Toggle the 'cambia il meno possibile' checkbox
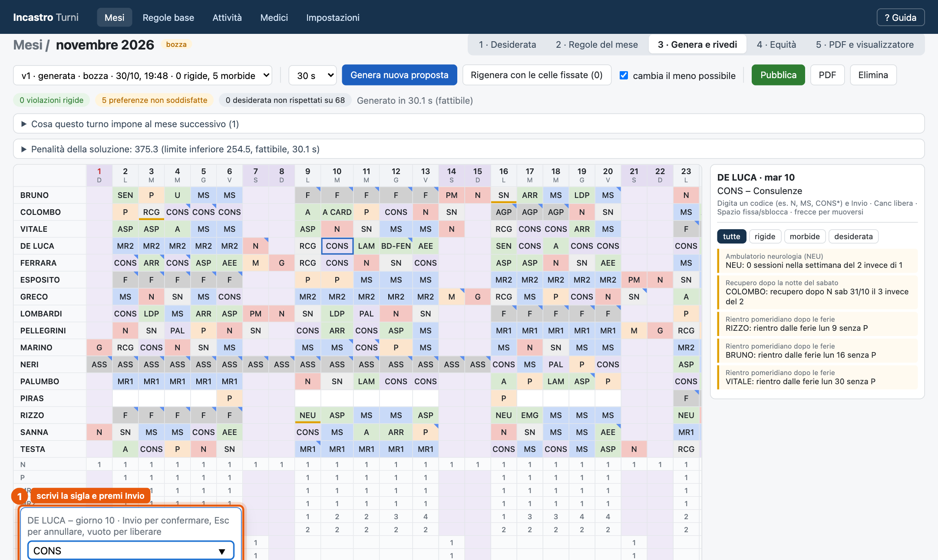This screenshot has height=560, width=938. 624,75
